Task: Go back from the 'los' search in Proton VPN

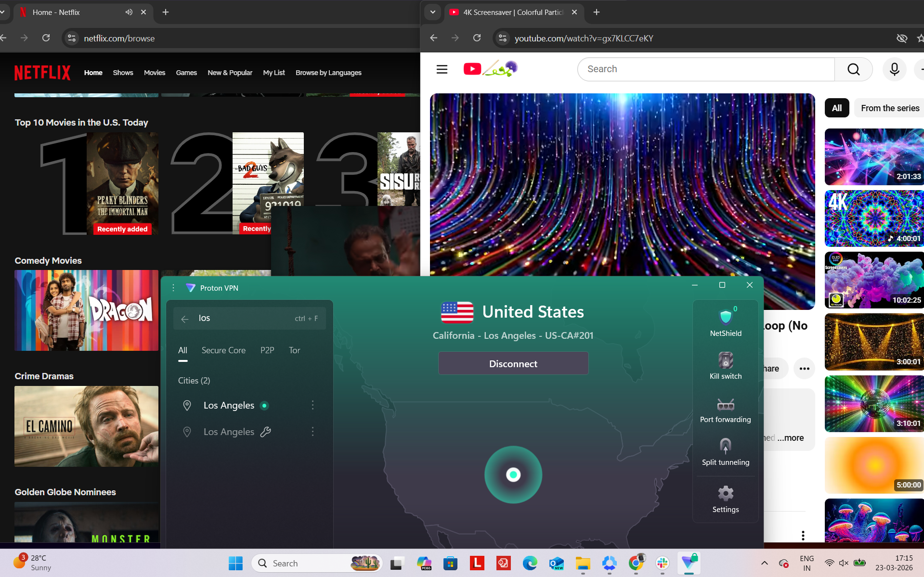Action: pyautogui.click(x=185, y=319)
